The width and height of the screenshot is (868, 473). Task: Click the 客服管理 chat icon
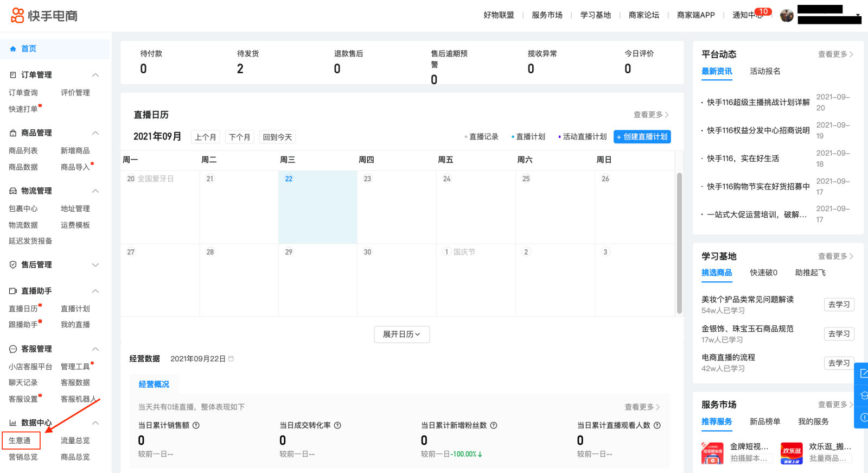coord(13,349)
